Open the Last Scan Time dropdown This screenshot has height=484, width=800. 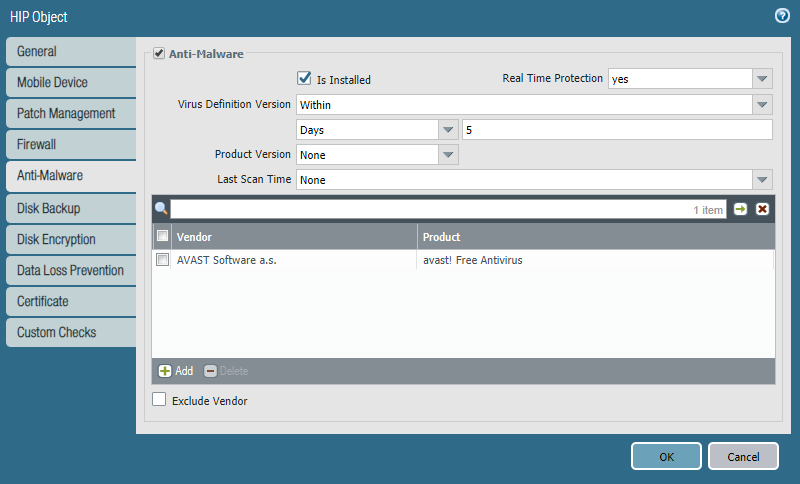coord(762,180)
